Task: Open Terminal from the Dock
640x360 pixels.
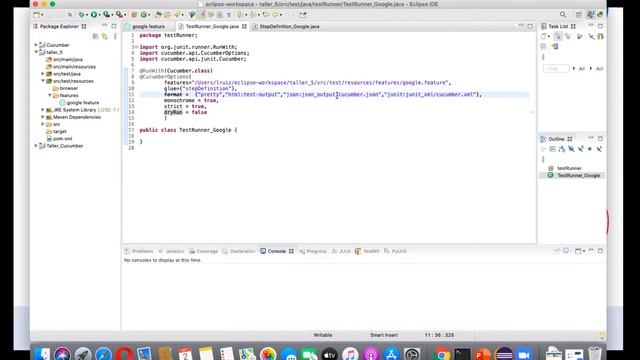Action: click(462, 354)
